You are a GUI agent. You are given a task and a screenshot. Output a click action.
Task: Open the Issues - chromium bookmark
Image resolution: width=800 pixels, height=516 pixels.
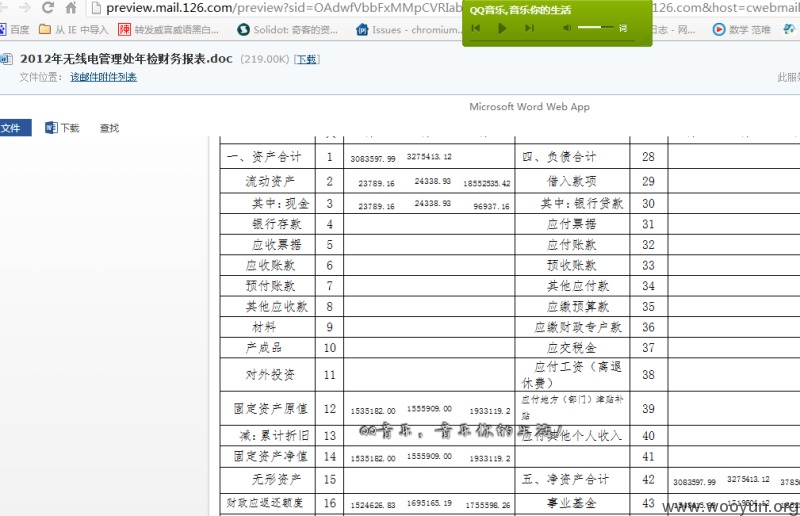[408, 30]
